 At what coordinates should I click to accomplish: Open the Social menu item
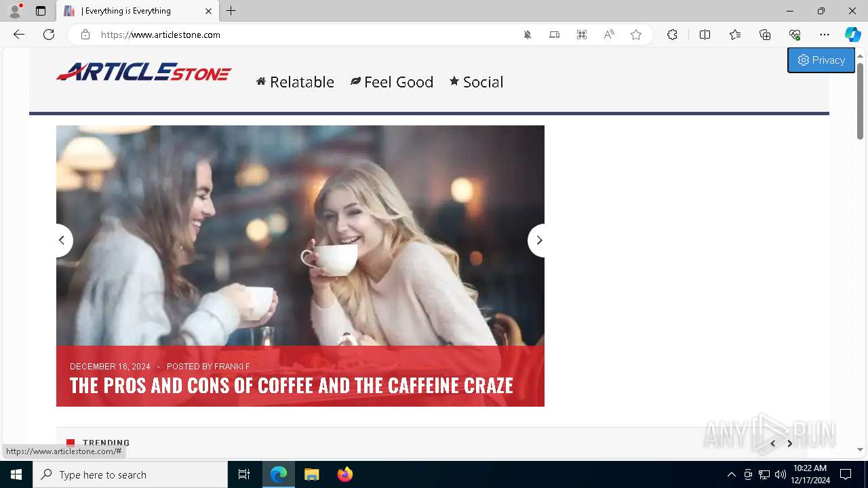coord(476,82)
